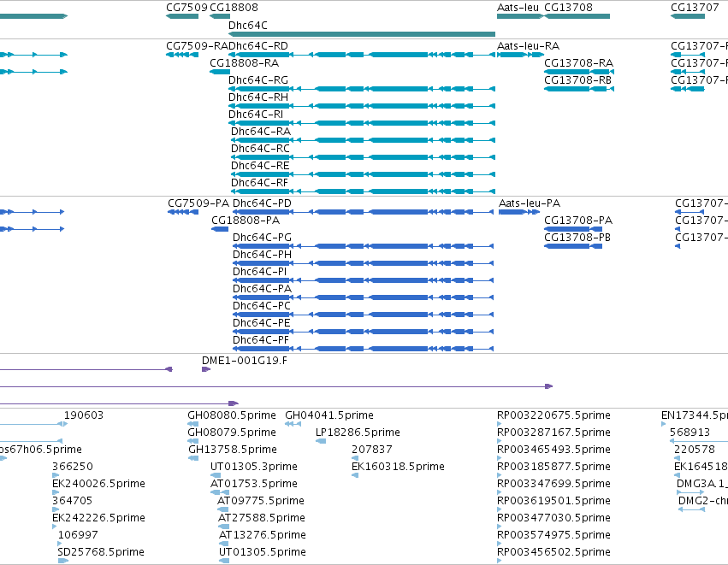Click the CG13708-RB transcript label

(578, 80)
